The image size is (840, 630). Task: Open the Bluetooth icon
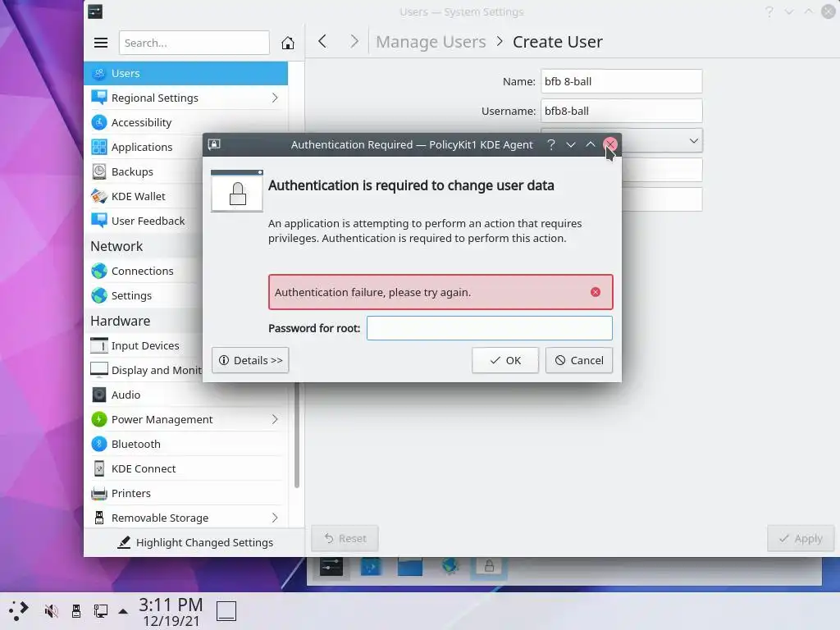tap(99, 444)
